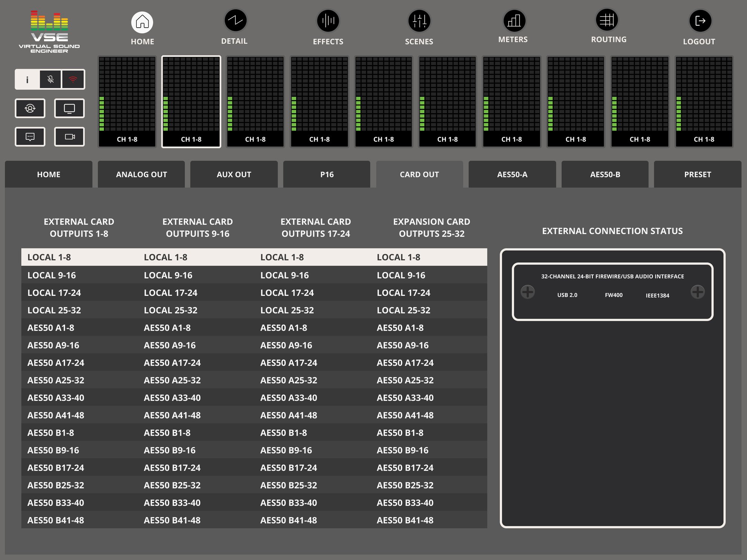Open the Detail waveform icon

[235, 21]
